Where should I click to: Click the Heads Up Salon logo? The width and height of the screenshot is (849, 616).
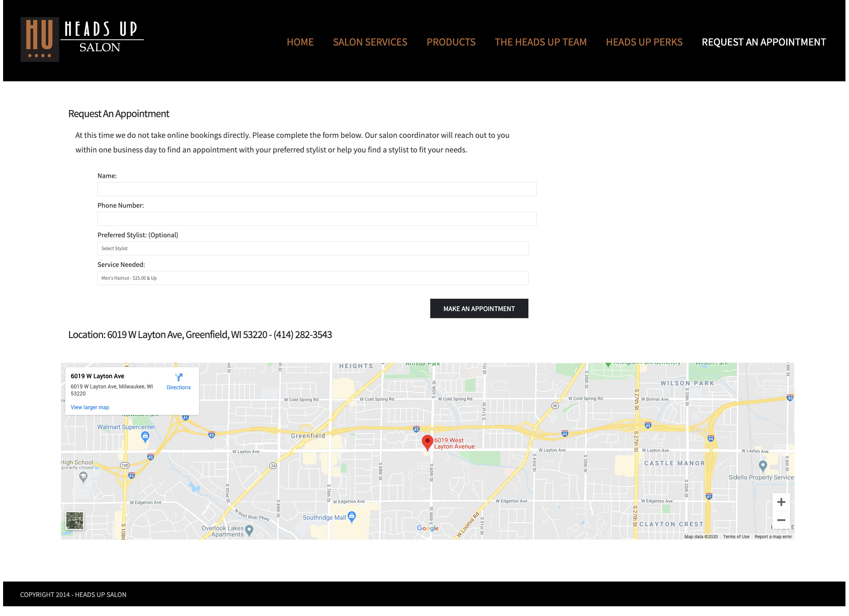click(82, 40)
